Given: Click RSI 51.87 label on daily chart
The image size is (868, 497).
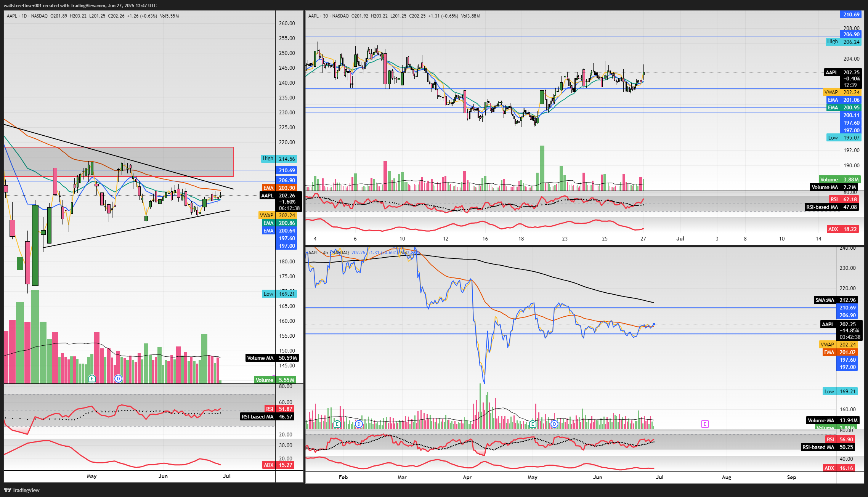Looking at the screenshot, I should [280, 409].
